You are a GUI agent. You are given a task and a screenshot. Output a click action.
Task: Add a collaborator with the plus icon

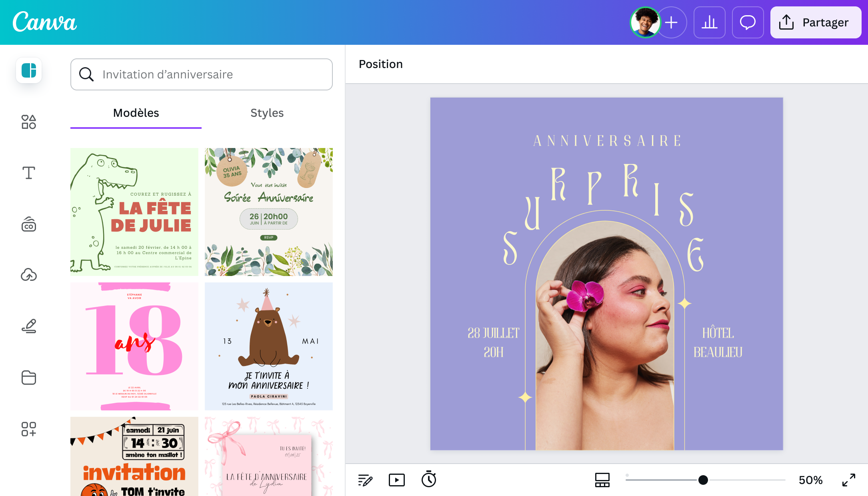(x=672, y=22)
